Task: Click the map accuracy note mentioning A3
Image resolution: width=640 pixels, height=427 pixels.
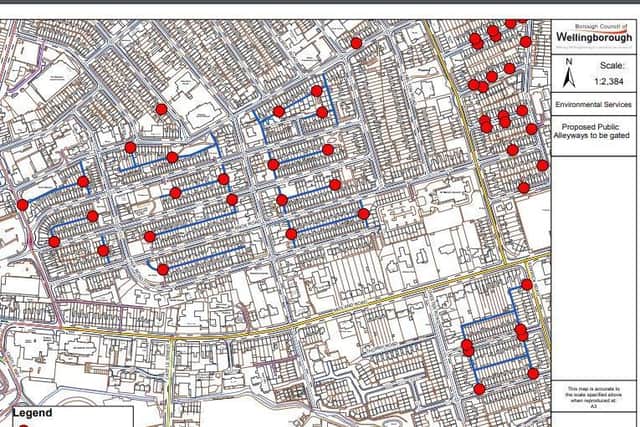Action: coord(593,397)
